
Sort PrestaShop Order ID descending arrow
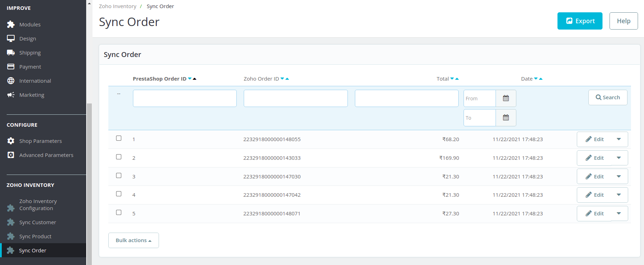click(x=190, y=78)
